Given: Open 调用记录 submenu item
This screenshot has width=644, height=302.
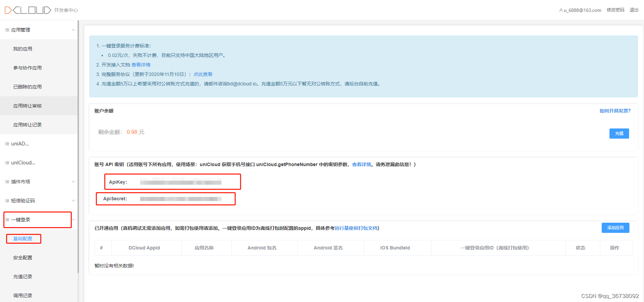Looking at the screenshot, I should pos(23,296).
